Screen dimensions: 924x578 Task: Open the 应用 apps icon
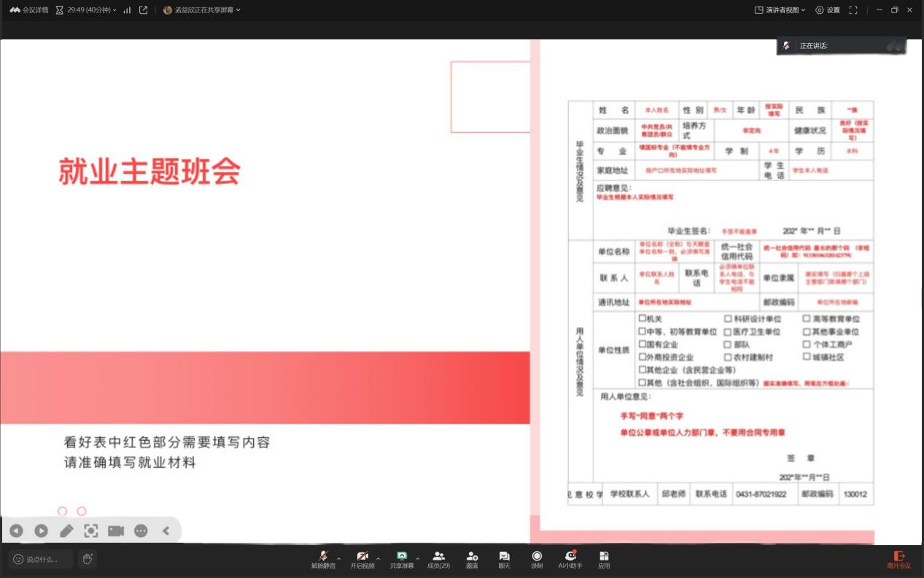click(x=604, y=559)
